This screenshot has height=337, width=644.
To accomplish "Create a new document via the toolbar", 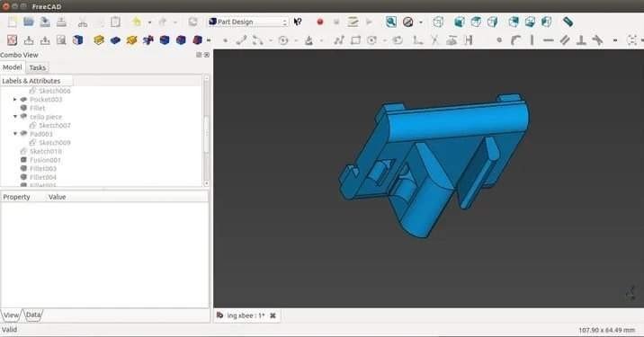I will pyautogui.click(x=13, y=22).
